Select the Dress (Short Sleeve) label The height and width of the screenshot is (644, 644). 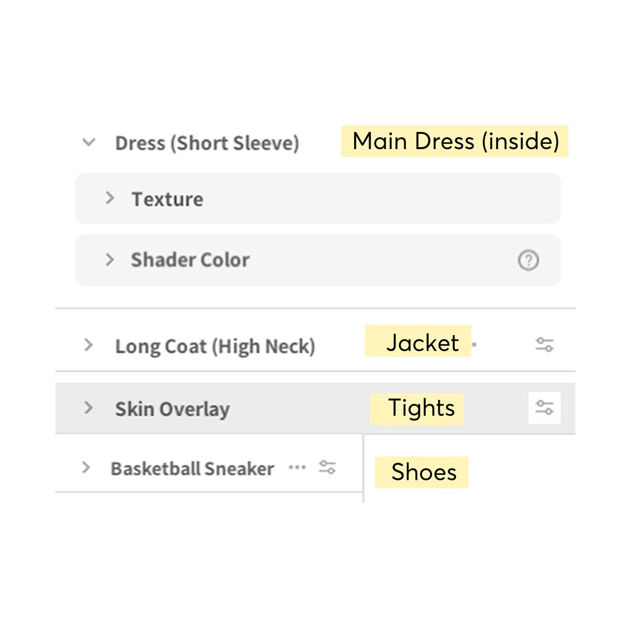pyautogui.click(x=207, y=143)
